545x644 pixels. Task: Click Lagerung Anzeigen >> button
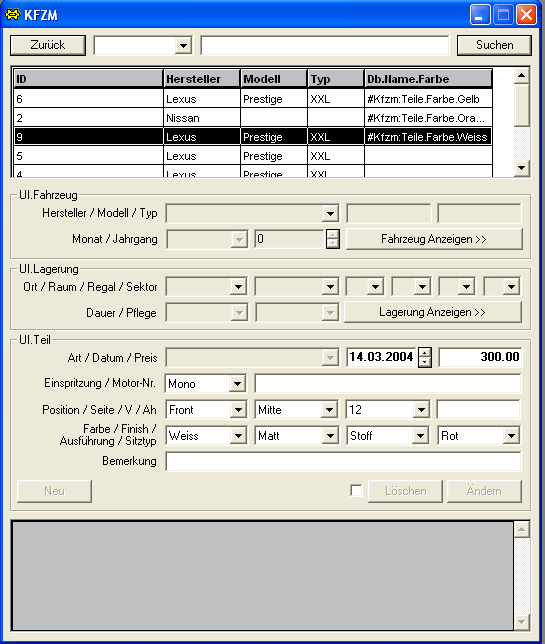(432, 312)
